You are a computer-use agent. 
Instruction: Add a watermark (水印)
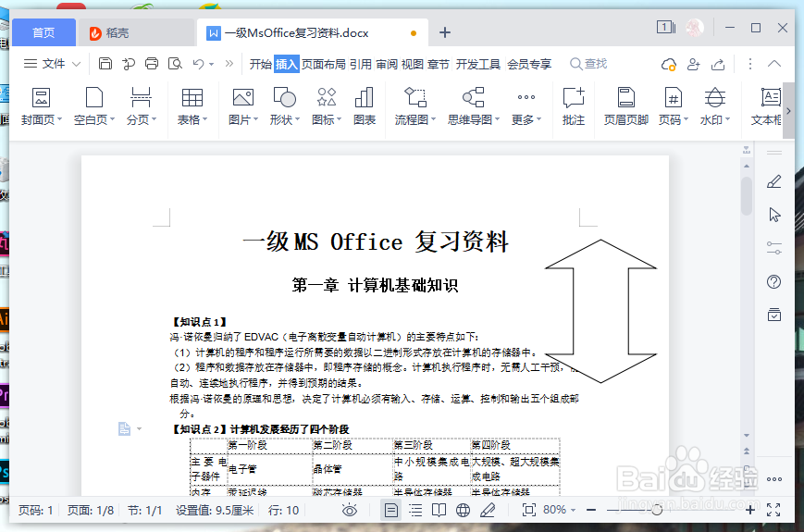point(715,106)
